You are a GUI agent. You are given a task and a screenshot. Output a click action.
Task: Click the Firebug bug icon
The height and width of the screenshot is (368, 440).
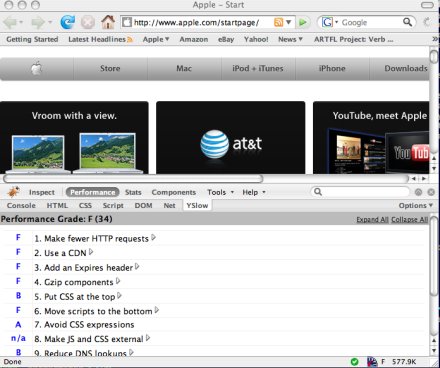pyautogui.click(x=13, y=192)
